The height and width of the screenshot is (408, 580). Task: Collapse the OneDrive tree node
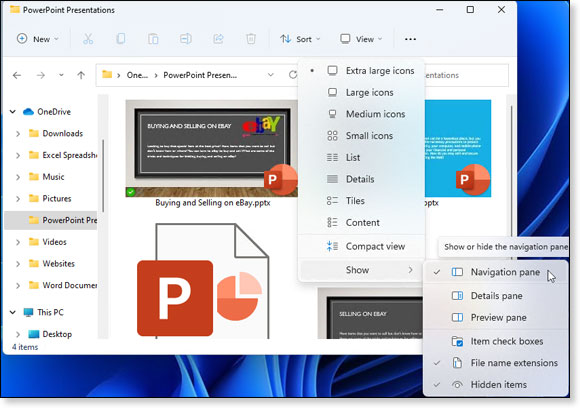(13, 112)
